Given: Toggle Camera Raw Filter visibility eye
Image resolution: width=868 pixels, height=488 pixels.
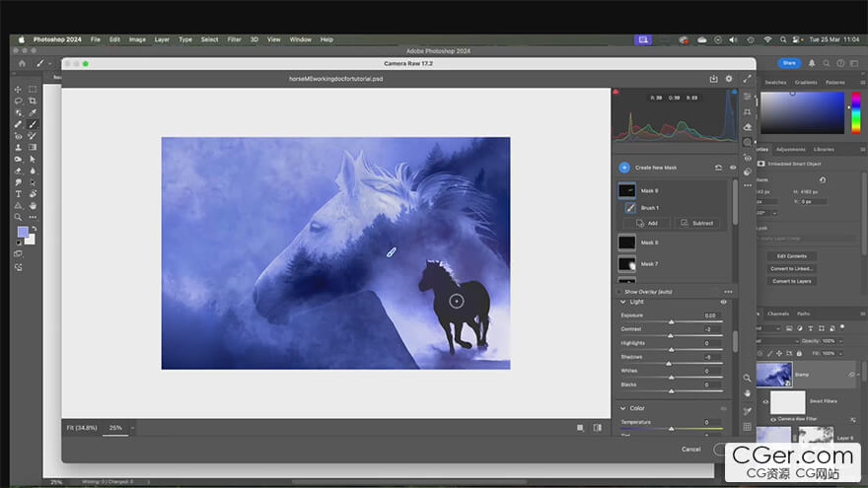Looking at the screenshot, I should [x=773, y=419].
